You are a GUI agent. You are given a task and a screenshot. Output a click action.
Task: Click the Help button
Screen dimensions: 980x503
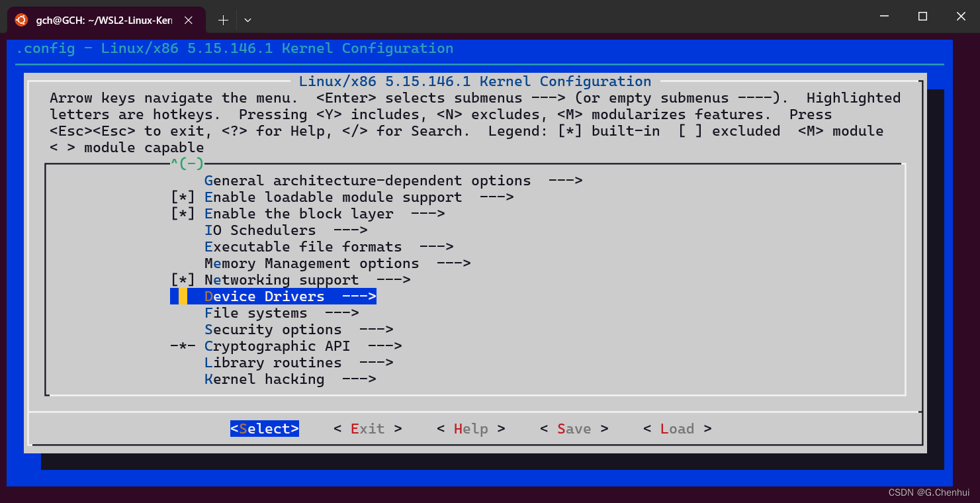[471, 429]
